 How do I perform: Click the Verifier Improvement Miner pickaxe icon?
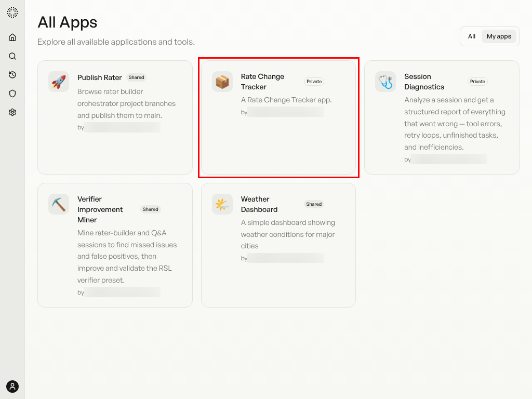tap(59, 204)
